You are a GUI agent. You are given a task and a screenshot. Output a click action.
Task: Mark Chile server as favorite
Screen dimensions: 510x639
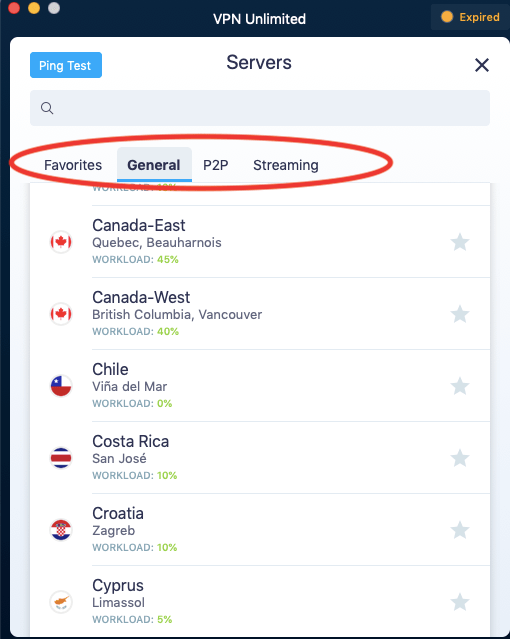(460, 386)
